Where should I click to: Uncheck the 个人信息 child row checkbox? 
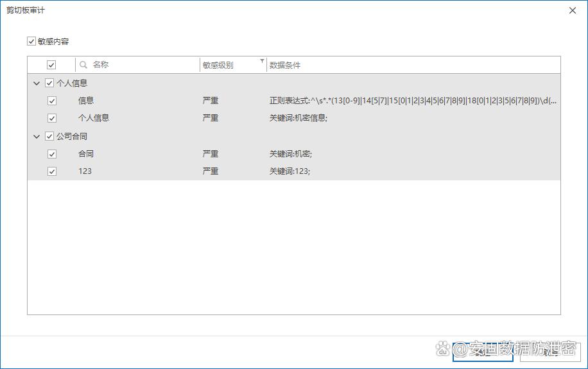click(52, 118)
